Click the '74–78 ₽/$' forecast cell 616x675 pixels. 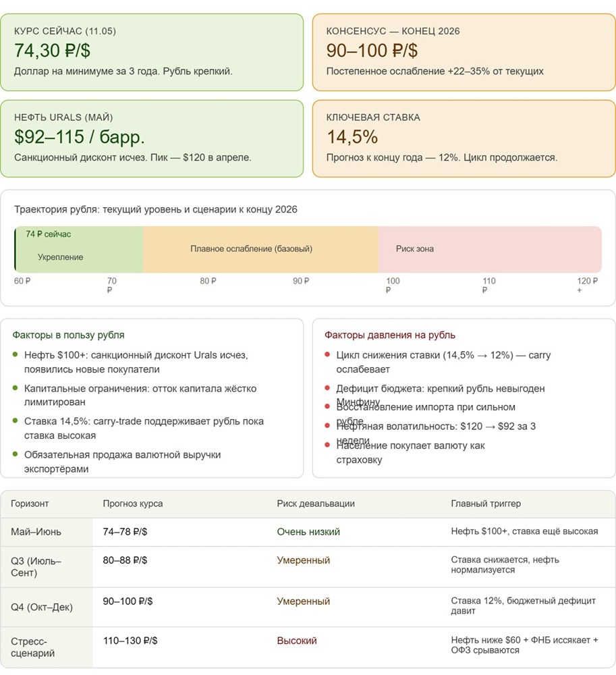(125, 532)
